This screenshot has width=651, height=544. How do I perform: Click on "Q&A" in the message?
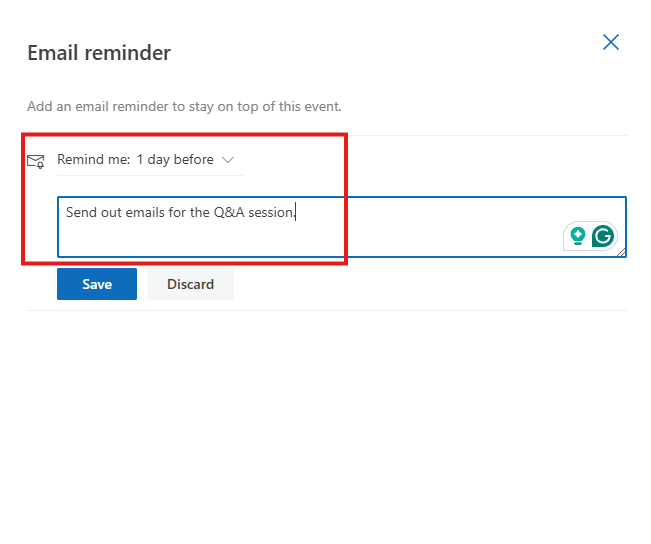coord(229,212)
